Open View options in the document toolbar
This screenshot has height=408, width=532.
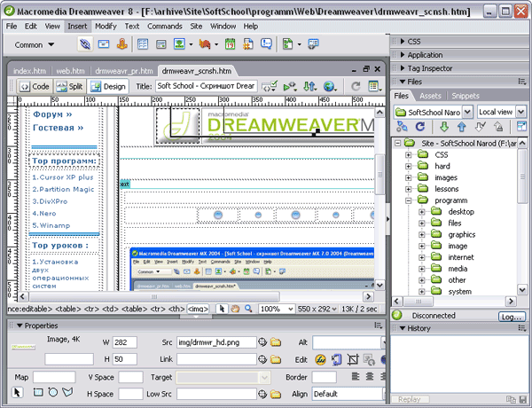pyautogui.click(x=374, y=87)
